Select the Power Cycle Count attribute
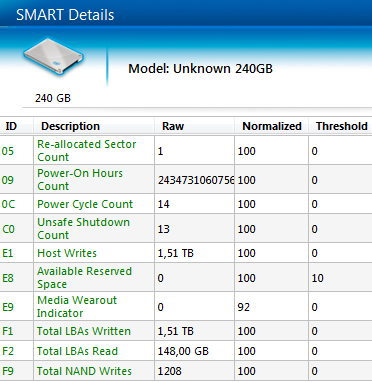372x383 pixels. (85, 204)
